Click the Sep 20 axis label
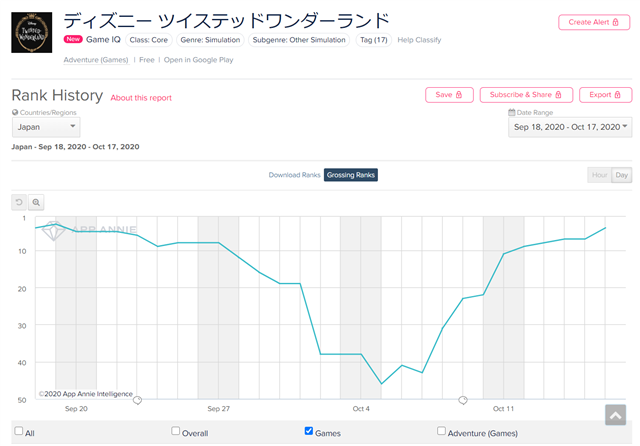Viewport: 640px width, 446px height. click(76, 408)
